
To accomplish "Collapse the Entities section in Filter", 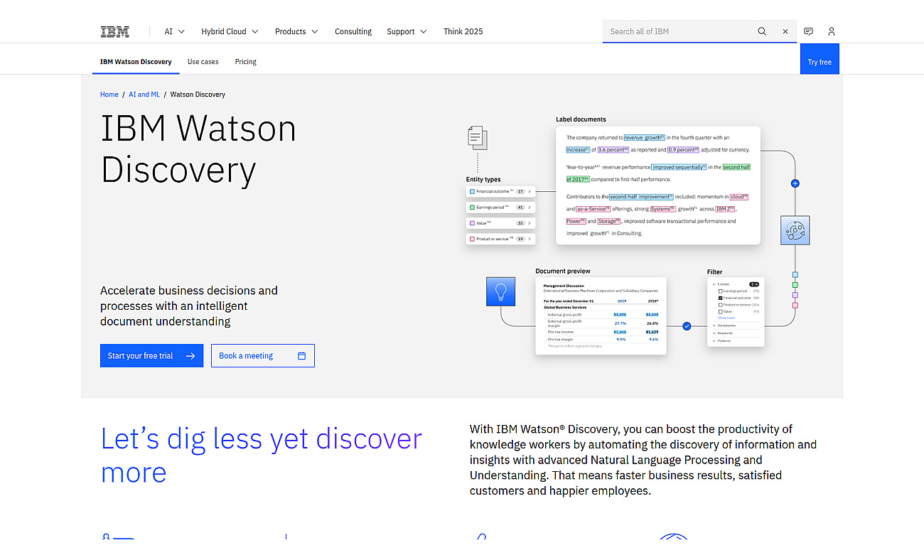I will (714, 284).
